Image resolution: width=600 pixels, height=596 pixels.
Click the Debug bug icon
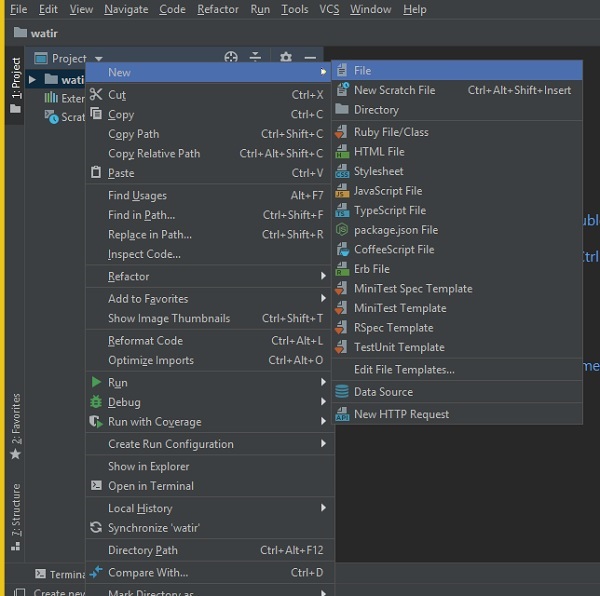(x=96, y=402)
